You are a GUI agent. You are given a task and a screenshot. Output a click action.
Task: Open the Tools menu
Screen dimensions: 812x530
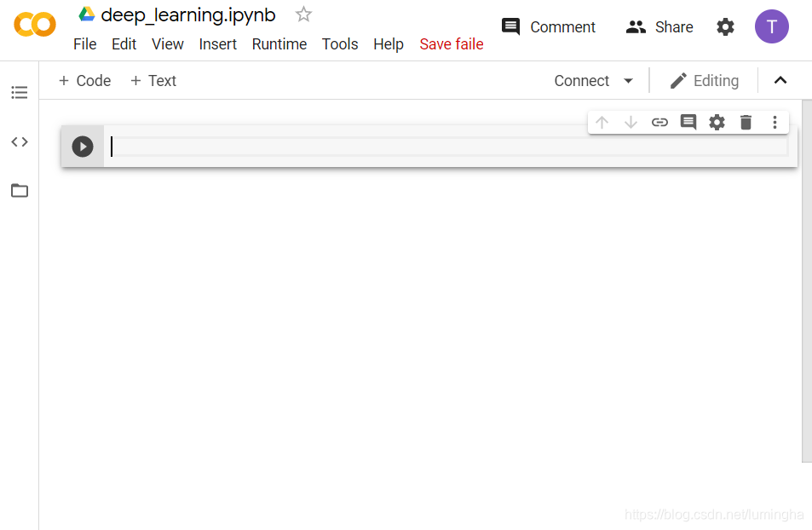point(340,44)
